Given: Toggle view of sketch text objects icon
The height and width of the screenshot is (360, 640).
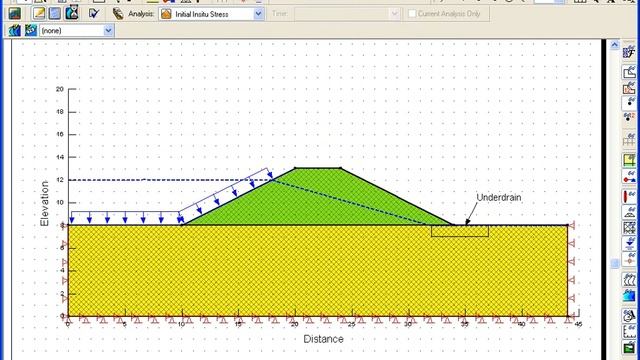Looking at the screenshot, I should [x=629, y=316].
